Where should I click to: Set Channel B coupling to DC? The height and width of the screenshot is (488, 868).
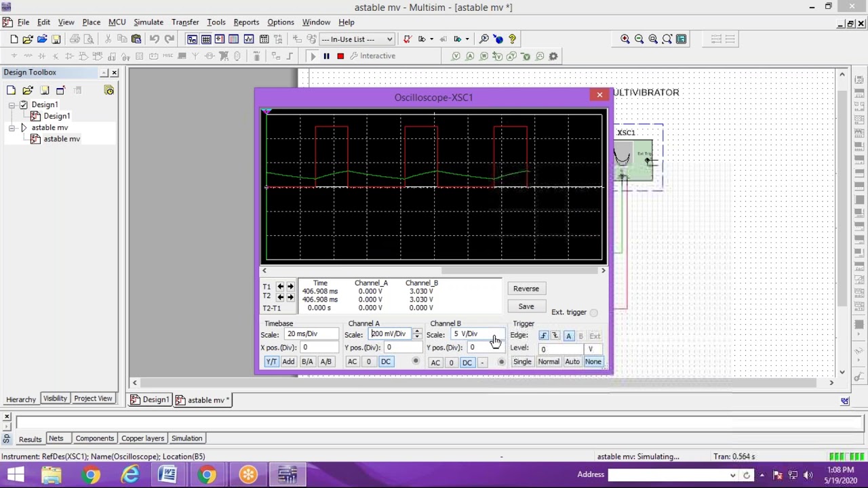[x=467, y=363]
